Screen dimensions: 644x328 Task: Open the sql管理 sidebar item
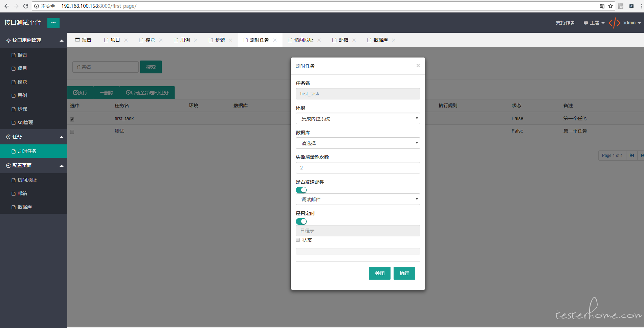coord(25,122)
